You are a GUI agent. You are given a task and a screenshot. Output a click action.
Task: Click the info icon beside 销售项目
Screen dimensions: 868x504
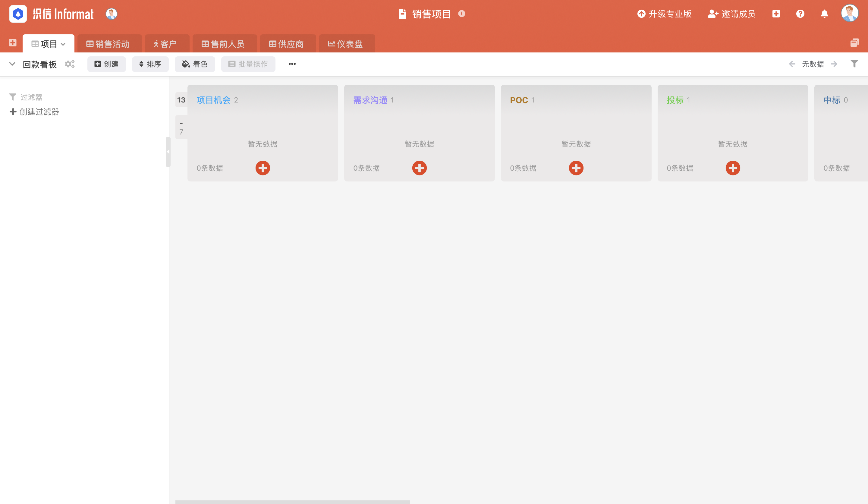462,14
